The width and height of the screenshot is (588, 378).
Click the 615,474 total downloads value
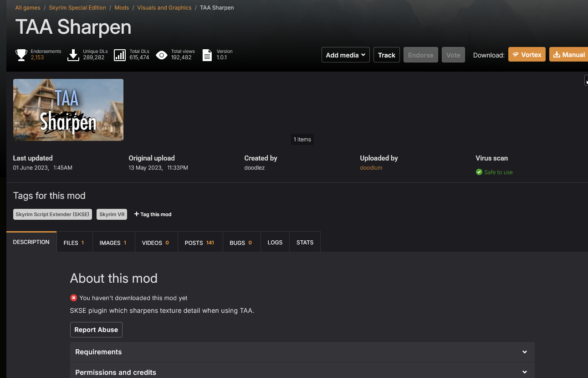pos(139,57)
